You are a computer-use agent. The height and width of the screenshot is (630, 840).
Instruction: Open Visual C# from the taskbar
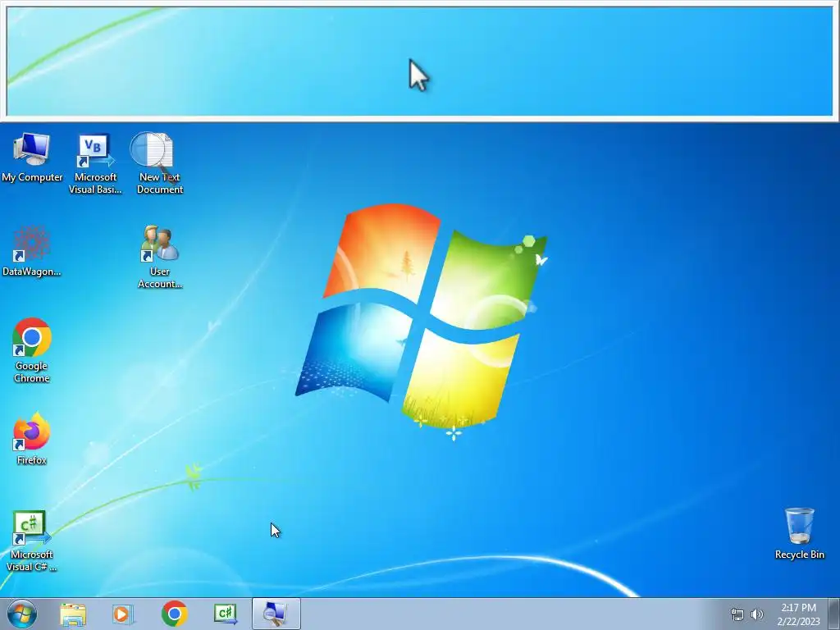click(x=225, y=614)
